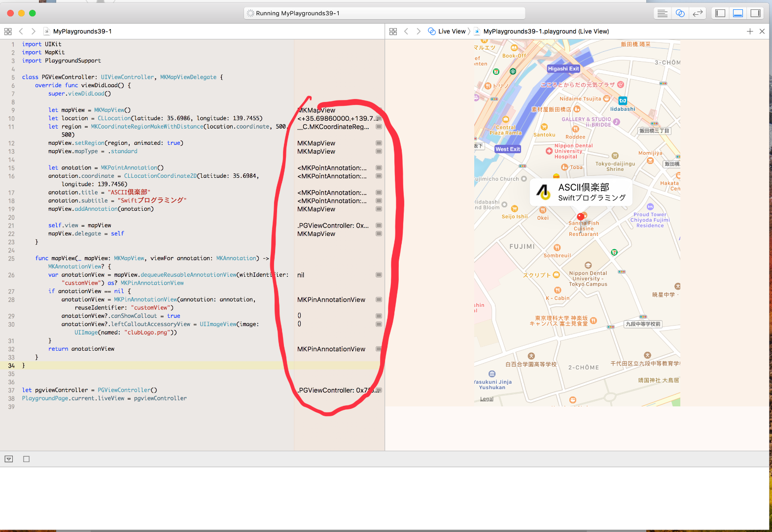The width and height of the screenshot is (772, 532).
Task: Toggle the Utilities panel visibility
Action: point(755,13)
